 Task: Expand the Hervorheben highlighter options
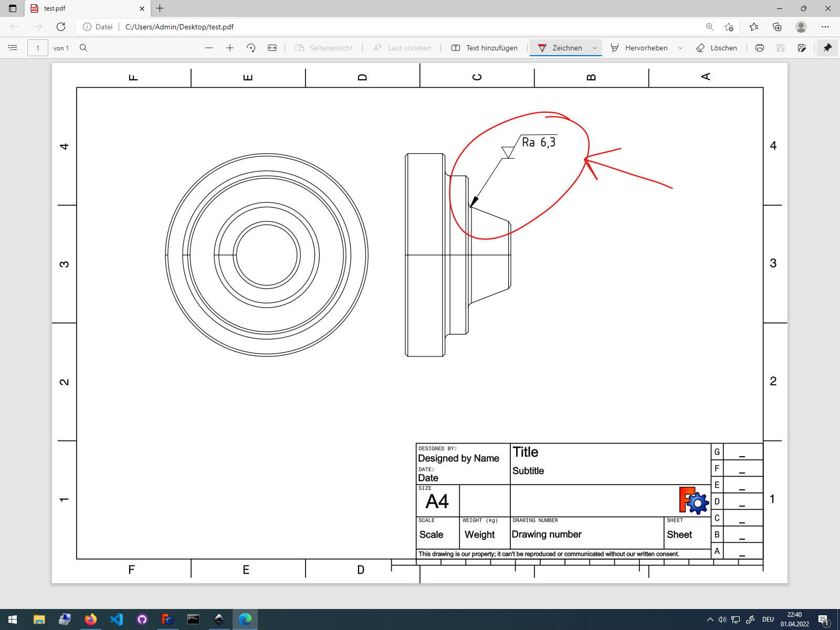tap(681, 48)
